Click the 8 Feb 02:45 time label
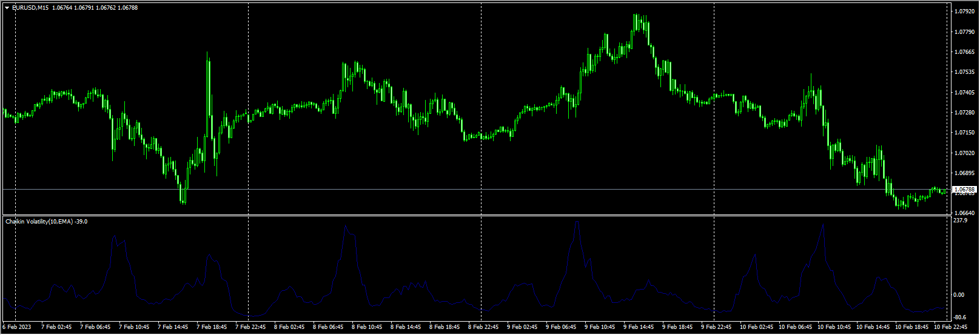 tap(289, 327)
